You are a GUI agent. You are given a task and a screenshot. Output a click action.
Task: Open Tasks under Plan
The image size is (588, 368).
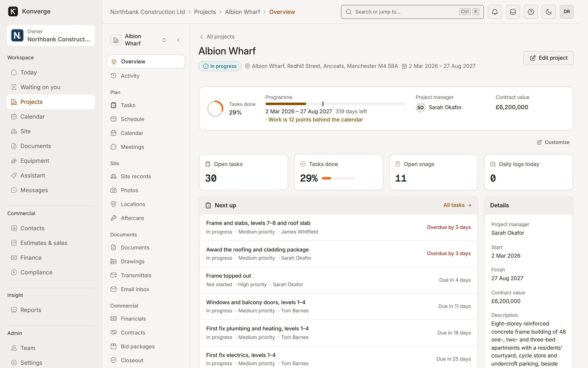[x=146, y=105]
